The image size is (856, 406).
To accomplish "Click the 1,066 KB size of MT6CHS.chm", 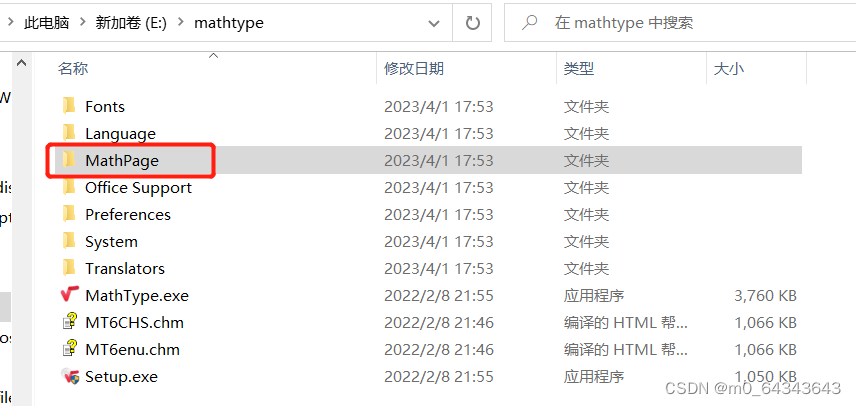I will point(765,323).
